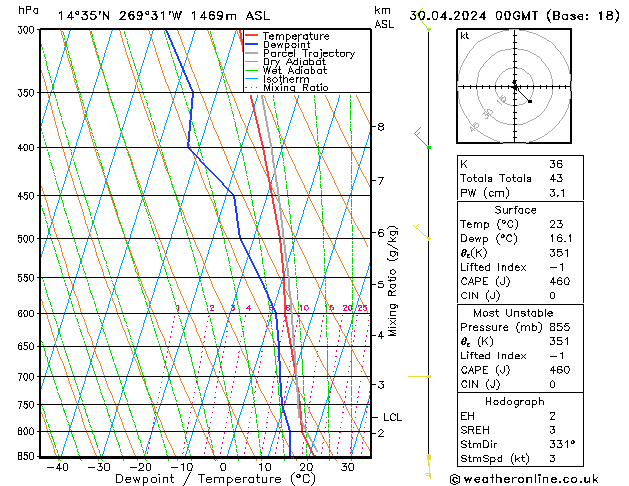This screenshot has width=629, height=486.
Task: Click the Dewp (°C) value 16.1
Action: pos(561,239)
